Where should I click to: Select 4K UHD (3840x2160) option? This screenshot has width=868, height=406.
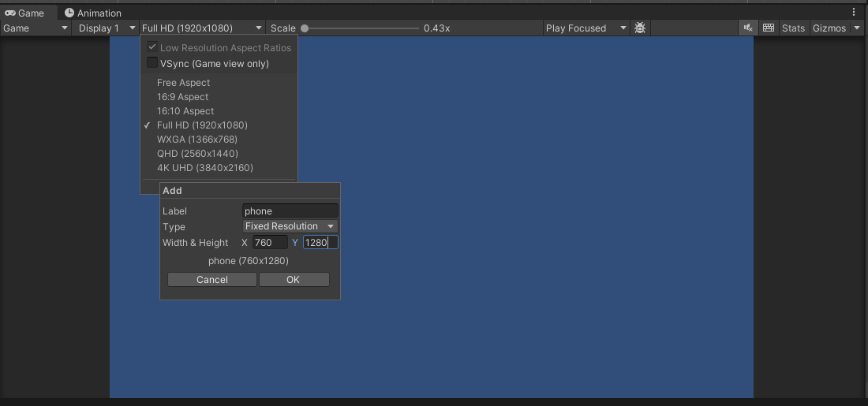(205, 168)
